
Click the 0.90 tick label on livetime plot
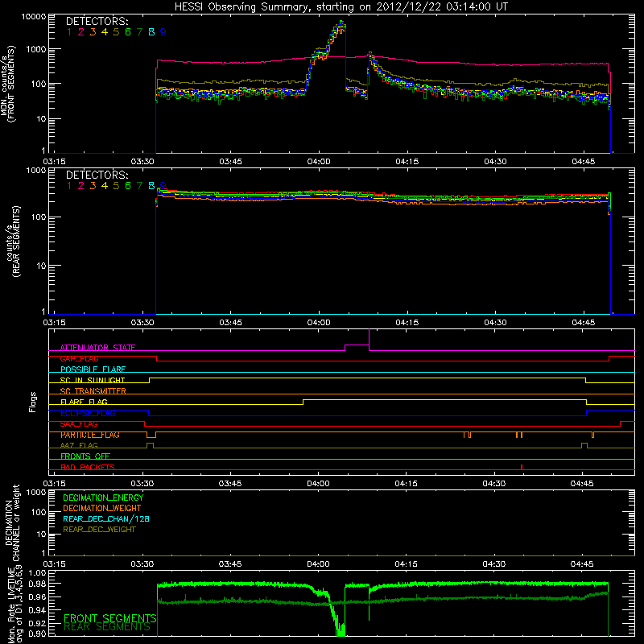(x=38, y=634)
